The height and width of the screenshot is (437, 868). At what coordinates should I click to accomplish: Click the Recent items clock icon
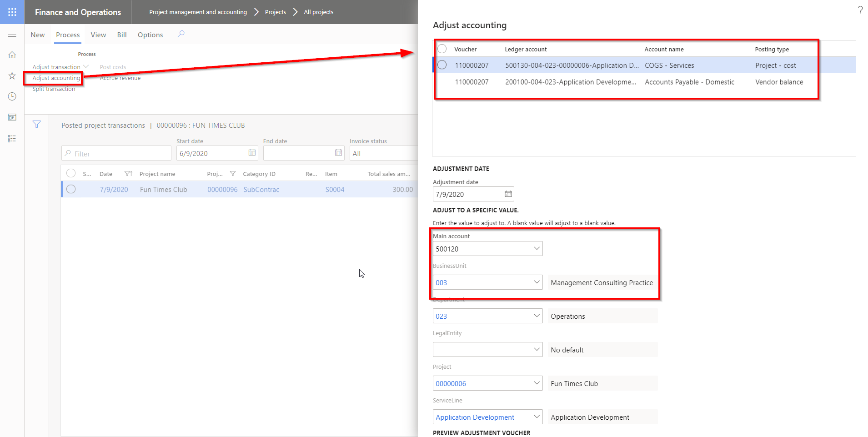(x=12, y=96)
